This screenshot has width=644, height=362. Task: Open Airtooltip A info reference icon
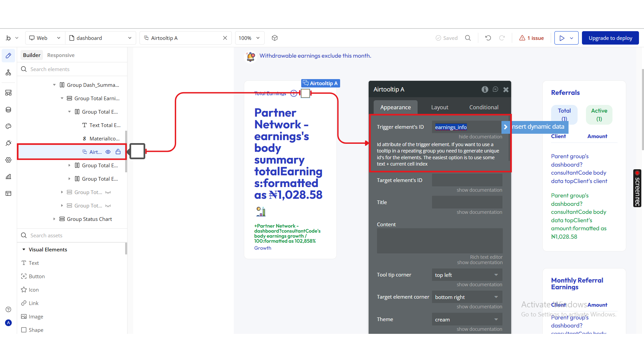click(485, 89)
